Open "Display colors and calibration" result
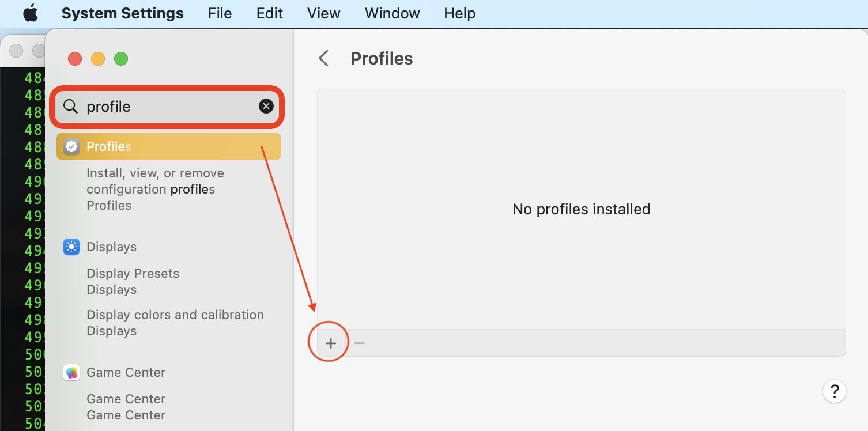Viewport: 868px width, 431px height. [x=175, y=315]
